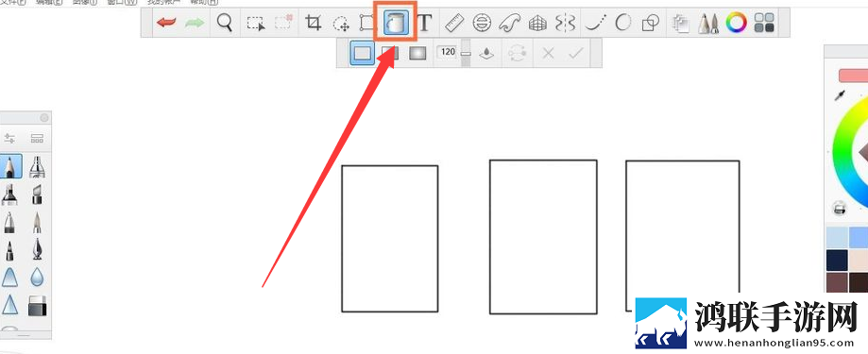Toggle the Sample All Layers icon
The height and width of the screenshot is (354, 868).
pyautogui.click(x=486, y=54)
